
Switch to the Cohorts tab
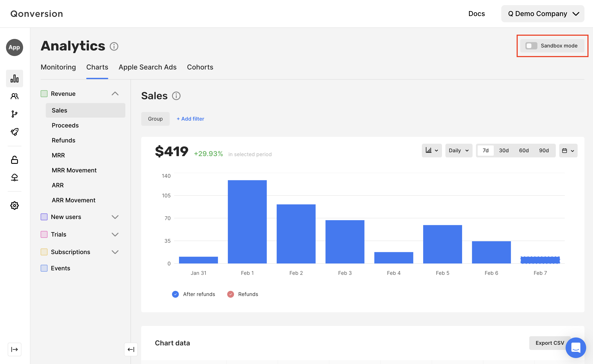tap(200, 67)
